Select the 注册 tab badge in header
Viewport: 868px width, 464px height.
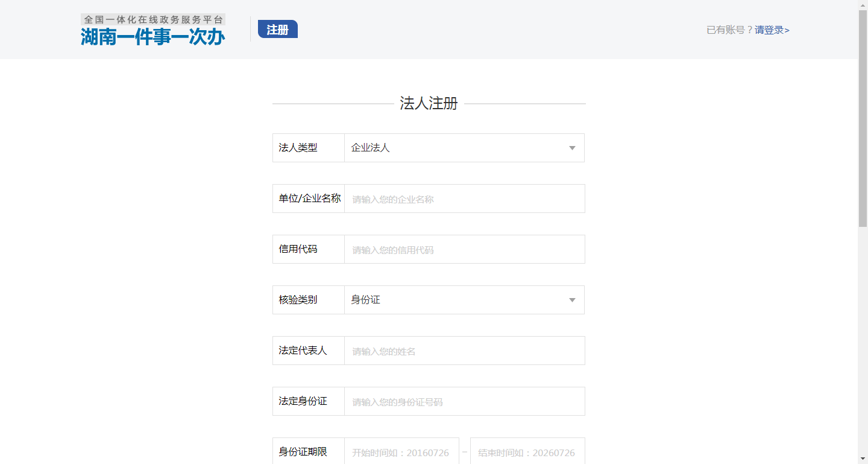point(277,30)
